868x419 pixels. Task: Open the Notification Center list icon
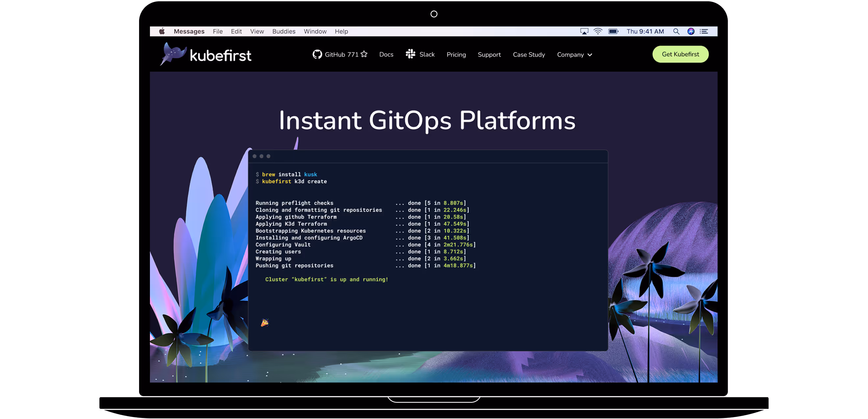click(x=704, y=31)
